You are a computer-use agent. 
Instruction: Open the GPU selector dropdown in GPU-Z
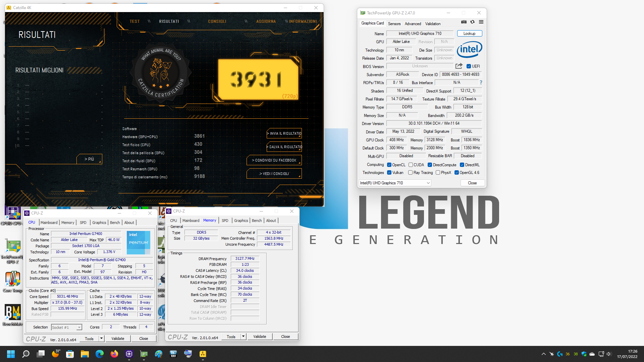pyautogui.click(x=395, y=183)
